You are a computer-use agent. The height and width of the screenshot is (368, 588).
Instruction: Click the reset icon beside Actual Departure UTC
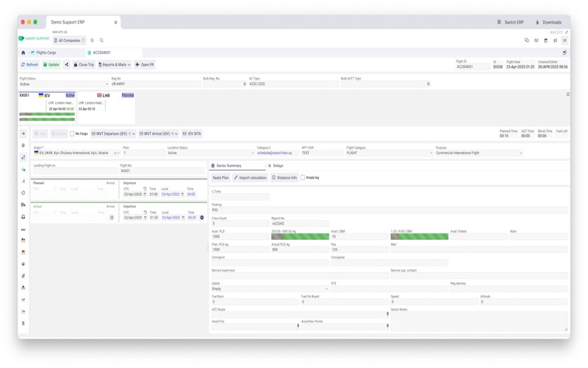point(145,212)
